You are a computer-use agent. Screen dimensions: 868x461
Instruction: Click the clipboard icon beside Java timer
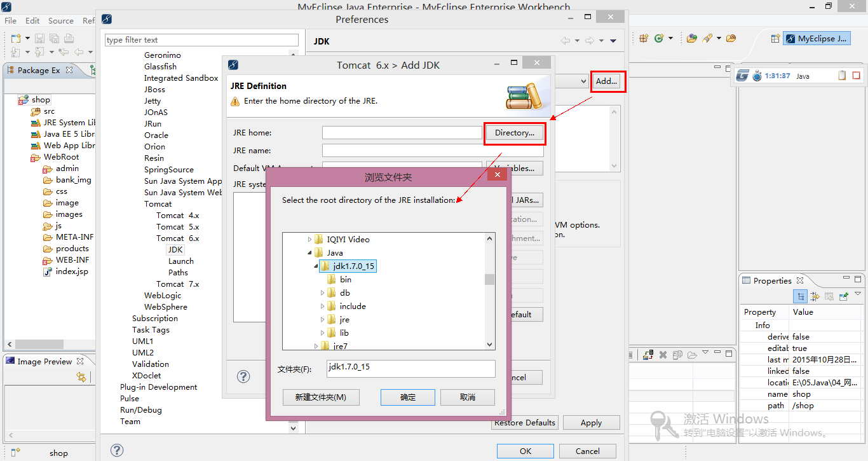[x=842, y=76]
